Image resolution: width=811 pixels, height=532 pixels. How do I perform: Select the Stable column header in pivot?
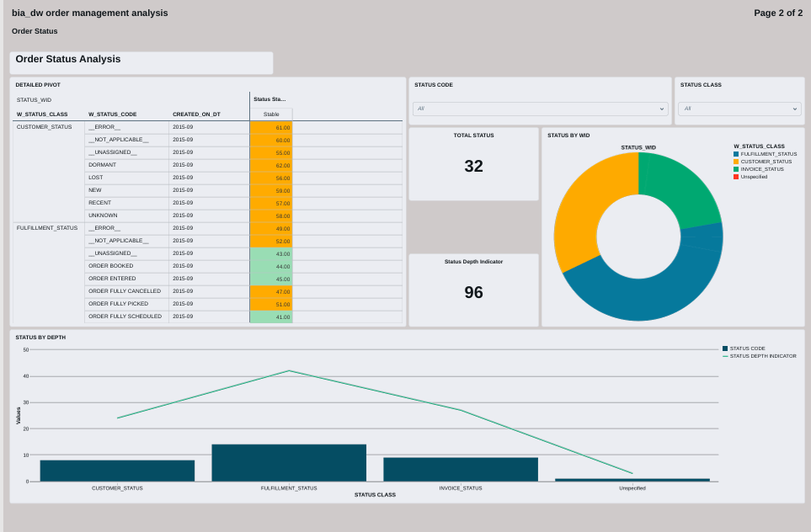[x=271, y=114]
